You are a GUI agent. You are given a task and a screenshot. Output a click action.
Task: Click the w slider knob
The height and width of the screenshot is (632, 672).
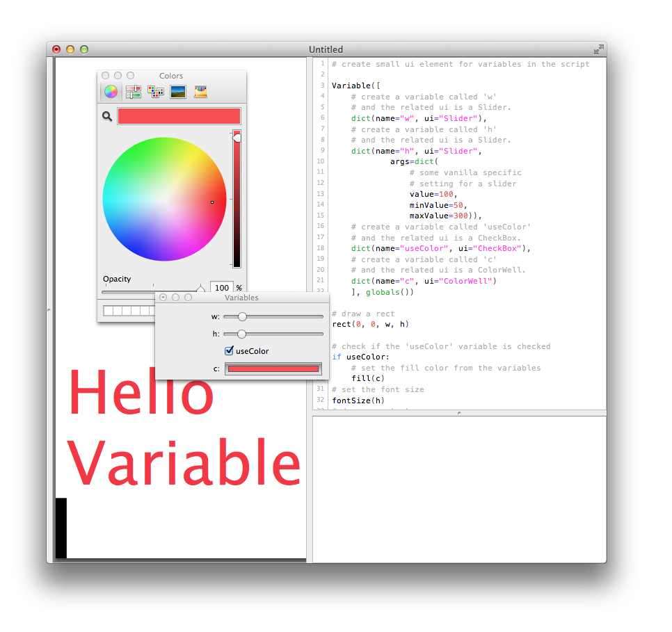(x=242, y=316)
